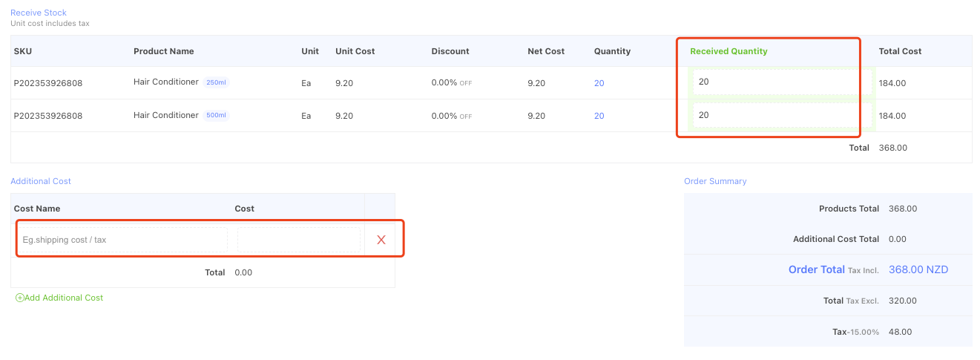The height and width of the screenshot is (360, 980).
Task: Click the Unit Cost column header
Action: pyautogui.click(x=355, y=51)
